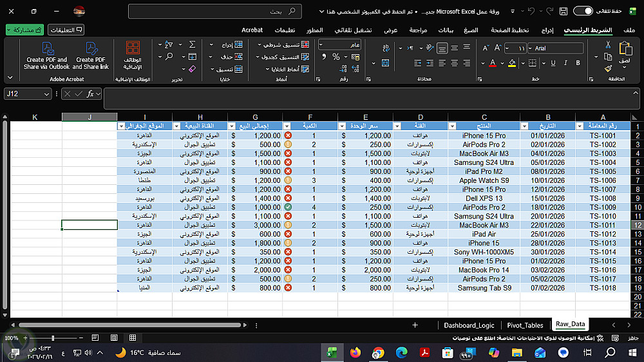The height and width of the screenshot is (362, 644).
Task: Open the Acrobat ribbon tab
Action: pyautogui.click(x=252, y=30)
